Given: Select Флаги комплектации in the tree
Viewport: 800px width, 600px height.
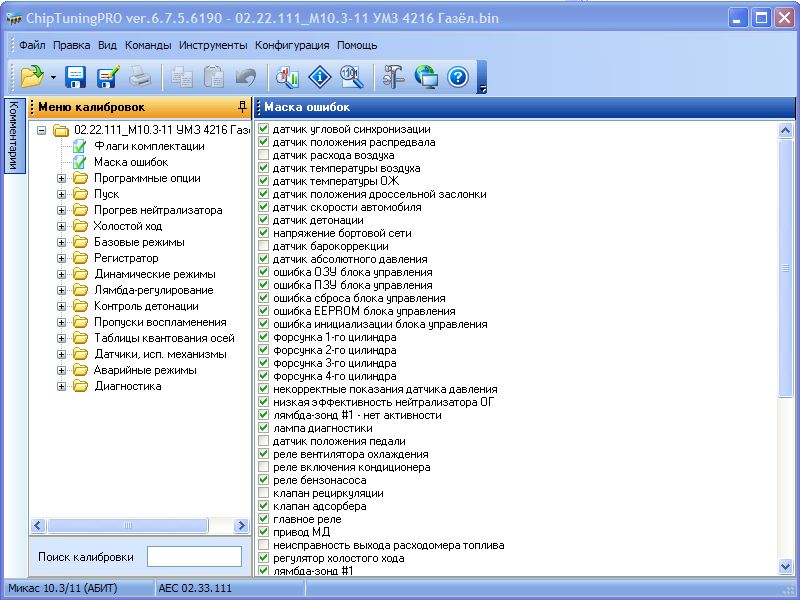Looking at the screenshot, I should coord(149,146).
